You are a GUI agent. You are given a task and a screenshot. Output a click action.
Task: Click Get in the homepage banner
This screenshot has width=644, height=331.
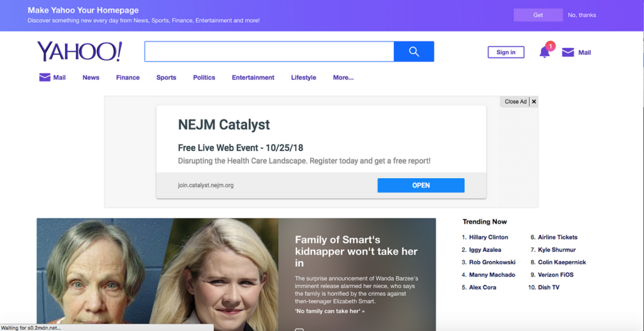click(x=538, y=15)
